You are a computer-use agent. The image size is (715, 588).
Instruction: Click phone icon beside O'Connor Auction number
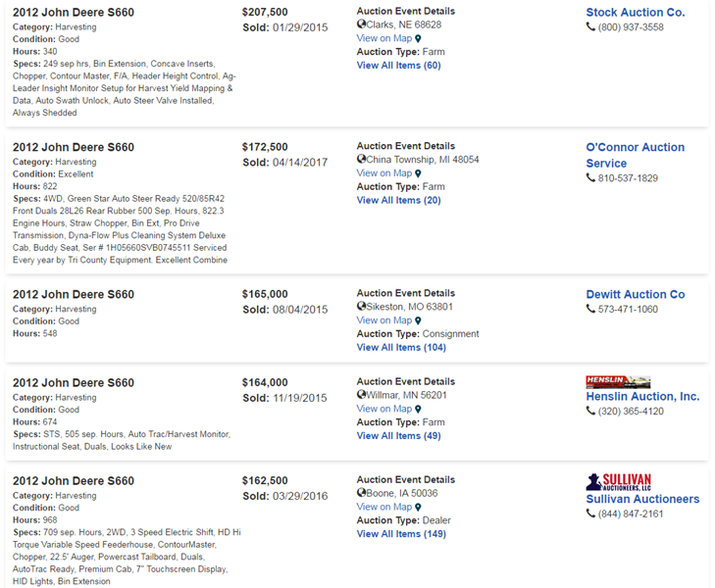tap(590, 178)
